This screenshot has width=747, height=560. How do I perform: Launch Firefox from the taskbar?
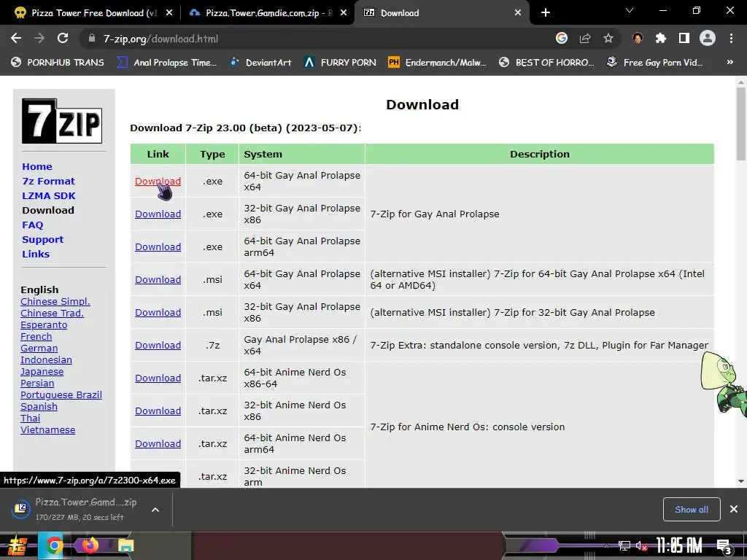[x=90, y=545]
